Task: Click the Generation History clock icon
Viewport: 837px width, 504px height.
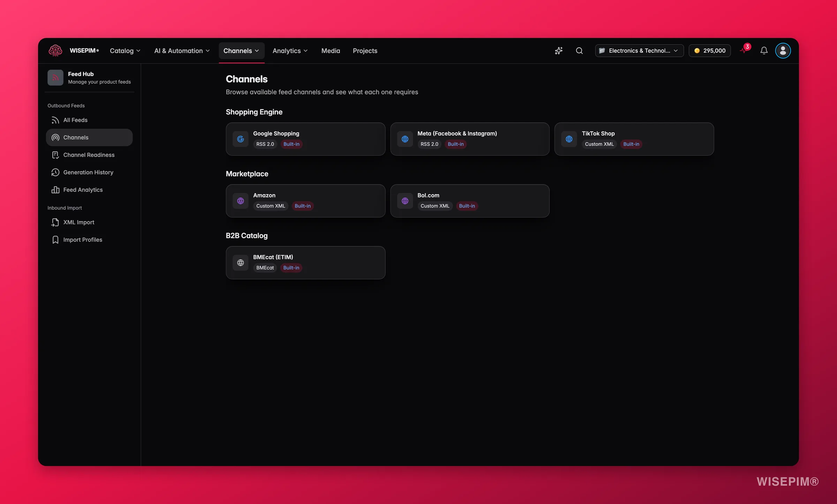Action: click(55, 172)
